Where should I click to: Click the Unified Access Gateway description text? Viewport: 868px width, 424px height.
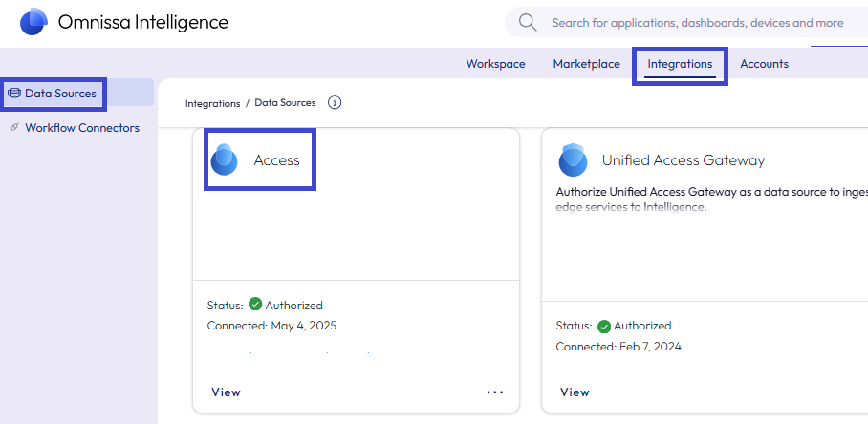711,201
